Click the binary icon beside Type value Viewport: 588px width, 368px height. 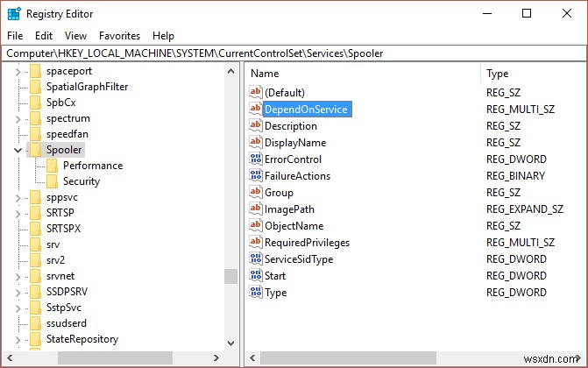pyautogui.click(x=256, y=292)
